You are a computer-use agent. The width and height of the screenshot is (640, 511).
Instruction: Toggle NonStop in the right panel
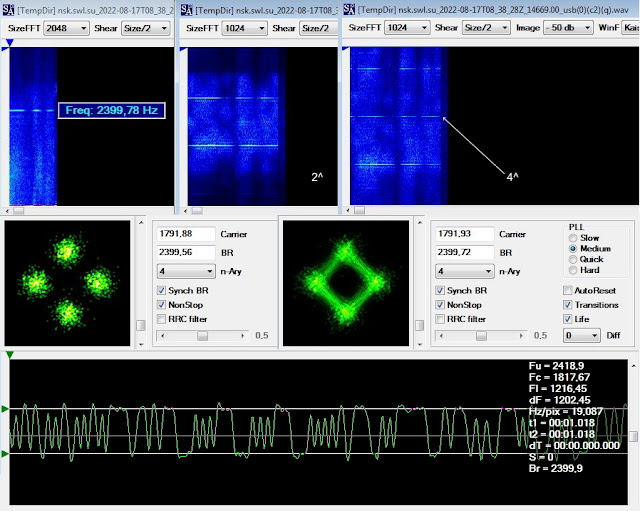click(x=440, y=305)
